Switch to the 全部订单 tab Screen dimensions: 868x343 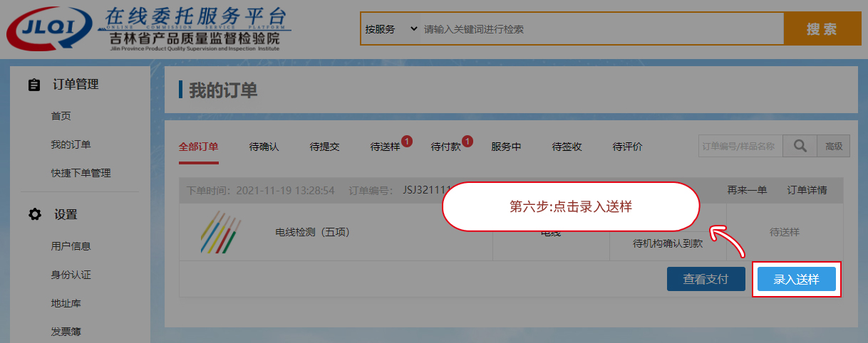point(198,147)
